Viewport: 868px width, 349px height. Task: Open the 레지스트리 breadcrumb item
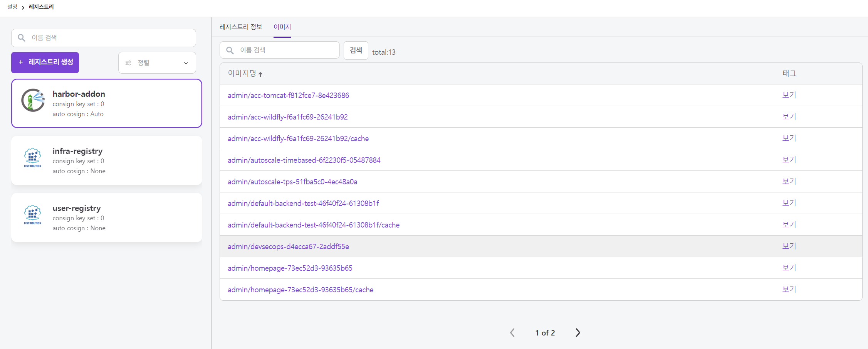[41, 7]
